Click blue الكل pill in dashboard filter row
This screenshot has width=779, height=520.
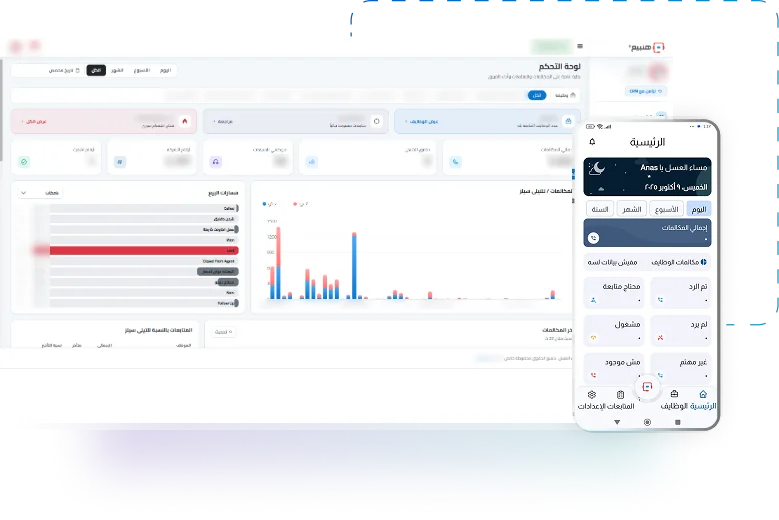pyautogui.click(x=537, y=95)
